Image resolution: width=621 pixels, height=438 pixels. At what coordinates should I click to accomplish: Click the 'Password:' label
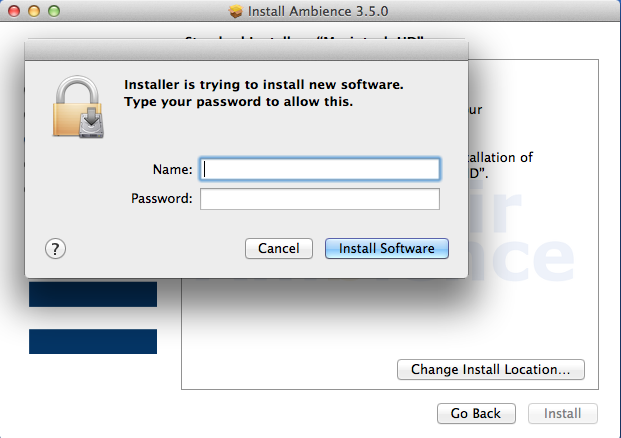point(162,198)
